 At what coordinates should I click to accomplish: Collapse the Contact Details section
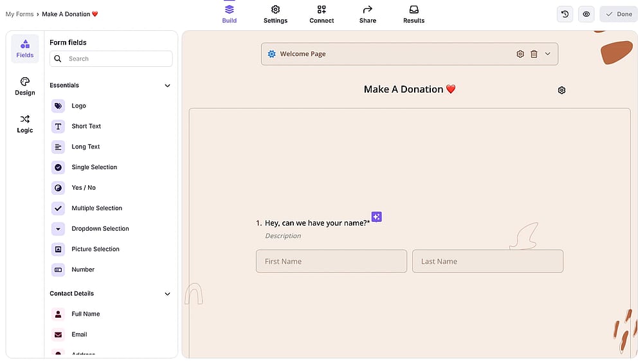click(167, 295)
